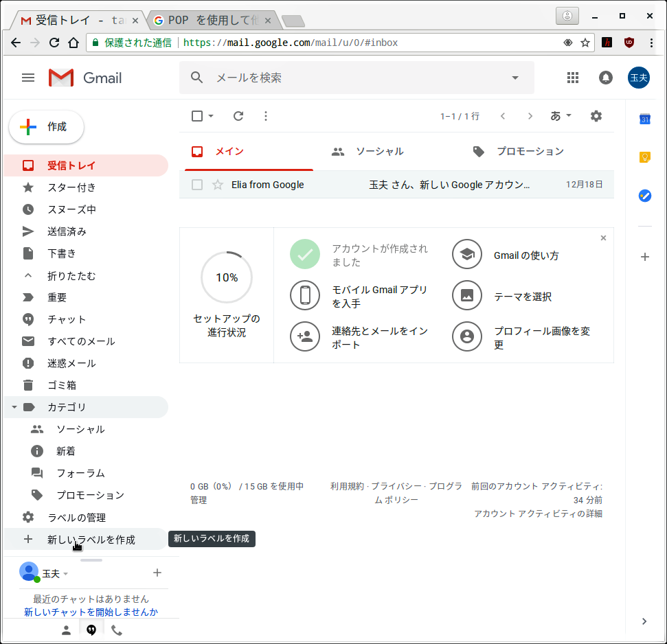Refresh the inbox mail list
This screenshot has height=644, width=667.
[x=238, y=116]
